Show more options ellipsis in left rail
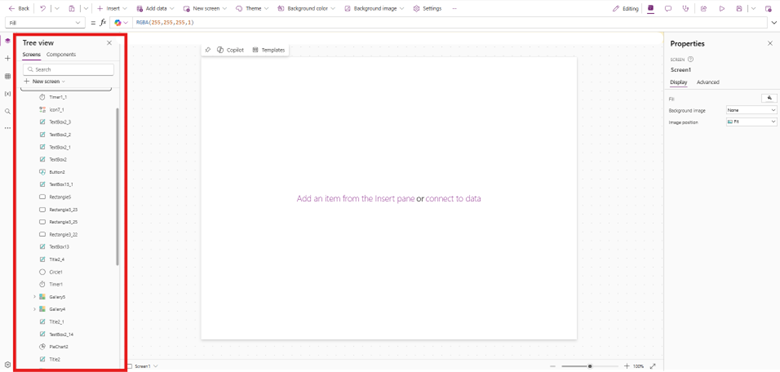Viewport: 780px width, 372px height. point(7,128)
